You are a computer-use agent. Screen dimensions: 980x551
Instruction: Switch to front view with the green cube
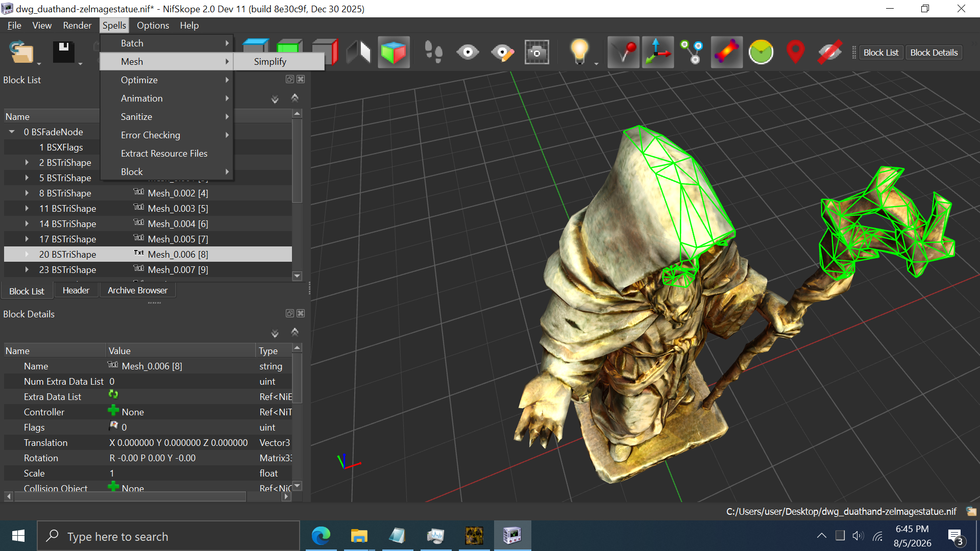click(289, 52)
